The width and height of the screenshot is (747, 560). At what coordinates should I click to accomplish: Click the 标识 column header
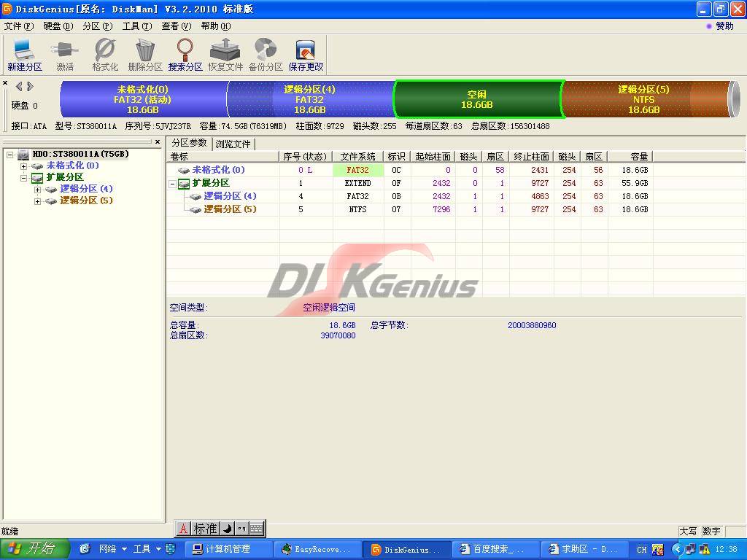pos(397,156)
